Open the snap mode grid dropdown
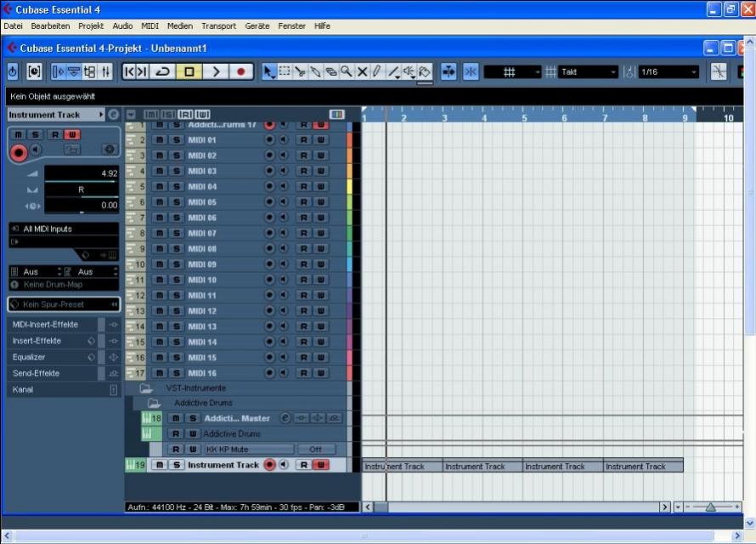 click(x=512, y=72)
